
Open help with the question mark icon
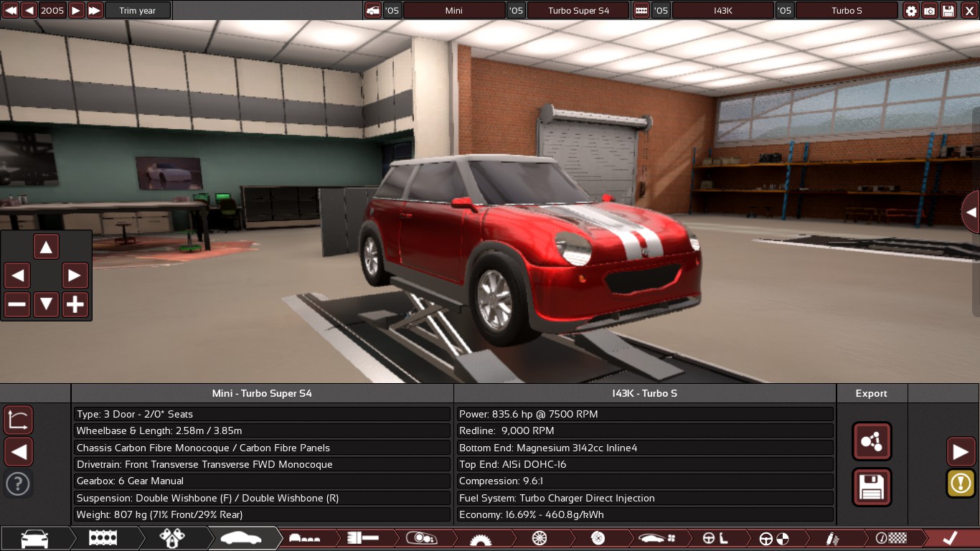pyautogui.click(x=18, y=484)
